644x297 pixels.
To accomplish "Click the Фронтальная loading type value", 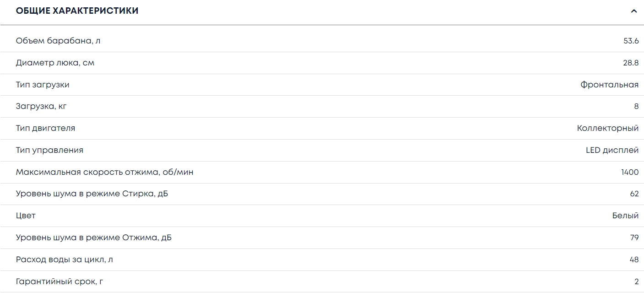I will click(609, 85).
